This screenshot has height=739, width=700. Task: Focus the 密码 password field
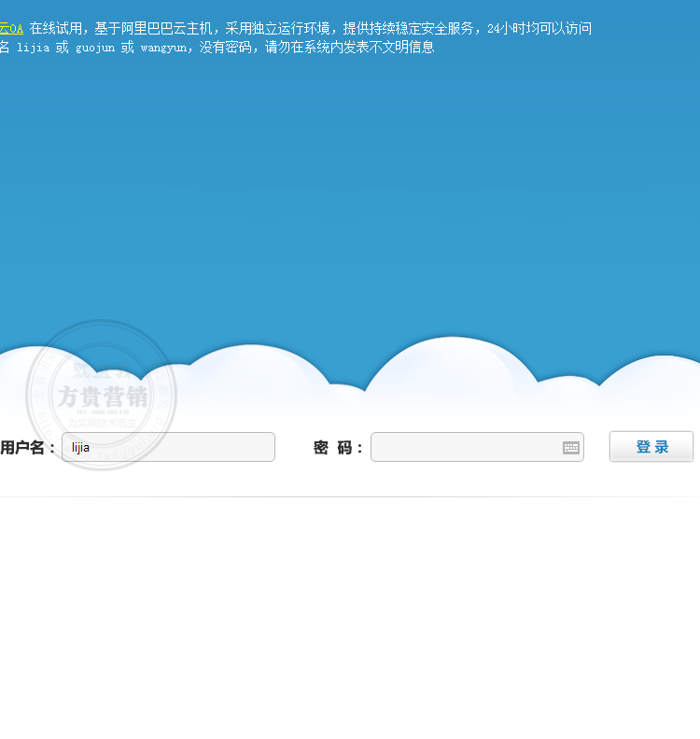point(477,447)
